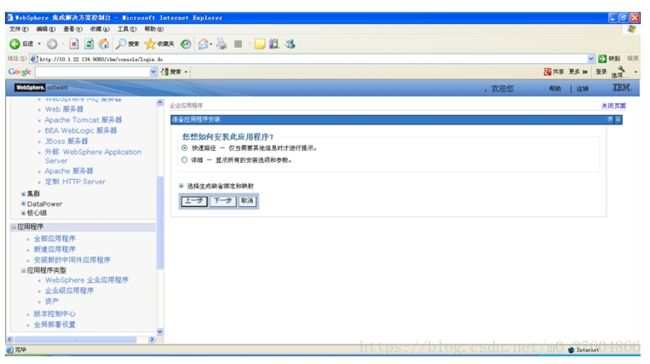Collapse the 应用程序类型 node
The height and width of the screenshot is (364, 650).
pyautogui.click(x=23, y=270)
